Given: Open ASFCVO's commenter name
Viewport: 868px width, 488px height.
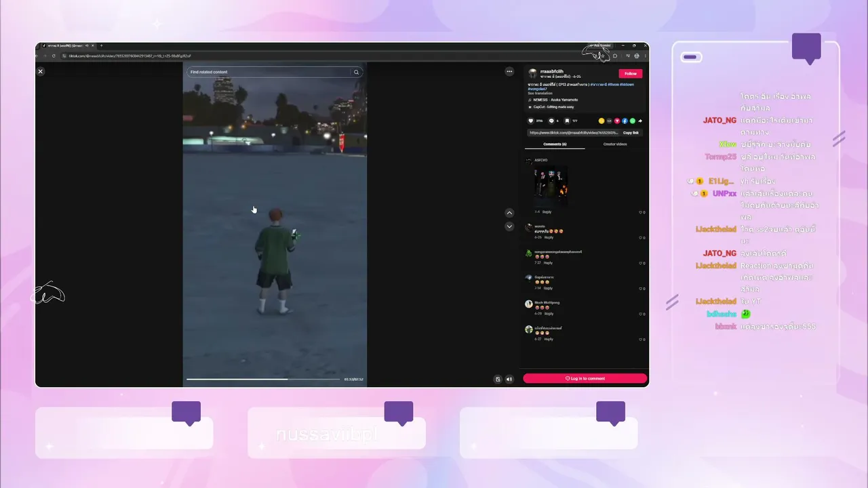Looking at the screenshot, I should [541, 160].
